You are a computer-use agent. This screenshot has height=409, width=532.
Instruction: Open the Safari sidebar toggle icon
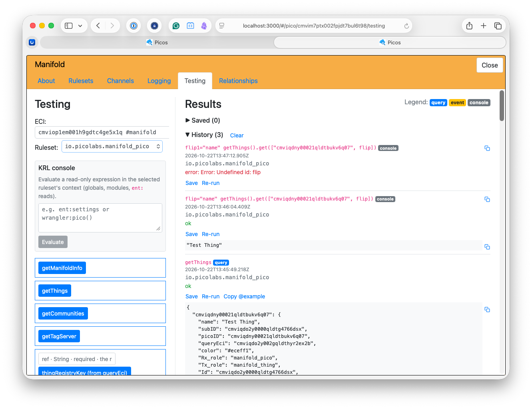coord(69,26)
